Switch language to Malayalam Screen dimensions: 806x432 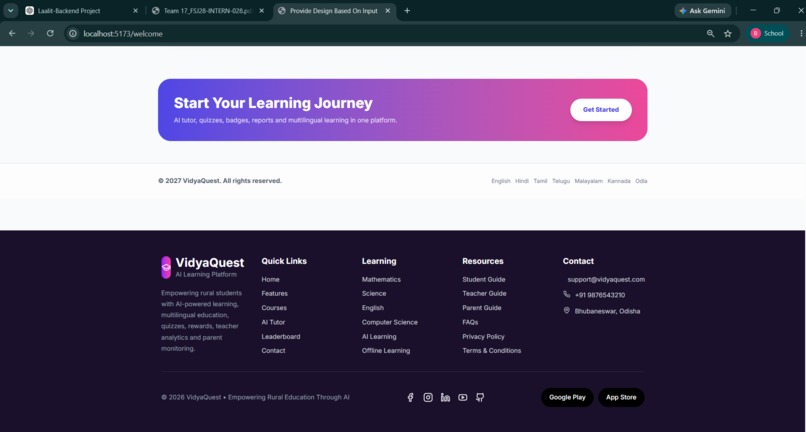(589, 181)
